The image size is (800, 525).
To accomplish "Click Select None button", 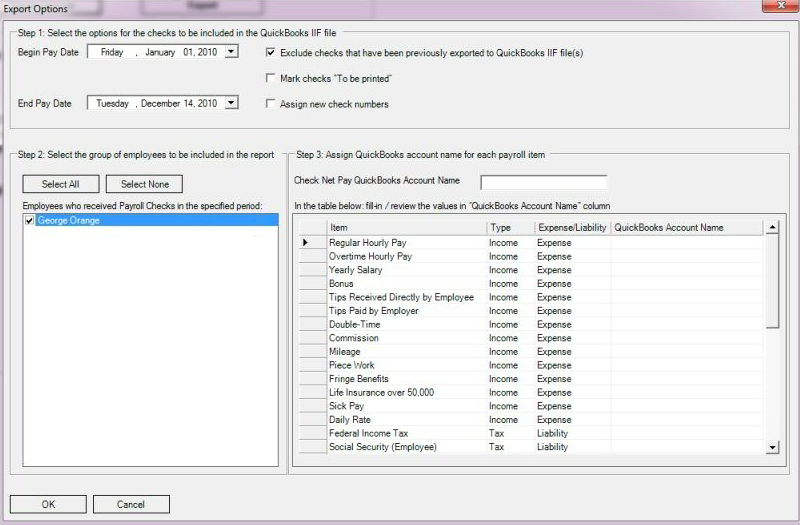I will (x=144, y=184).
